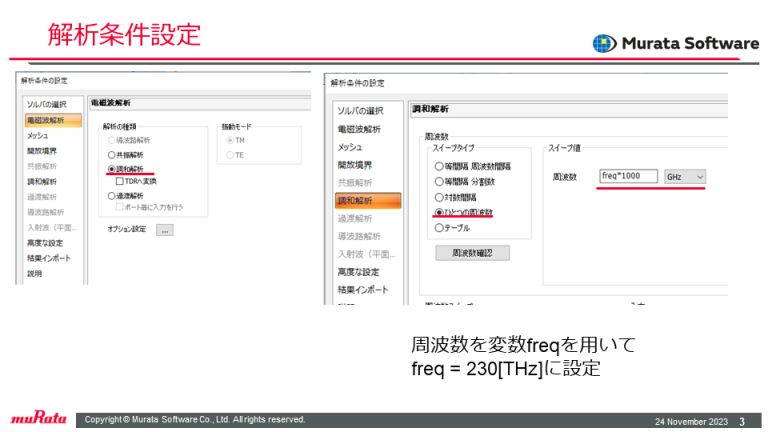Select 共振解析 radio button in left dialog

click(112, 156)
